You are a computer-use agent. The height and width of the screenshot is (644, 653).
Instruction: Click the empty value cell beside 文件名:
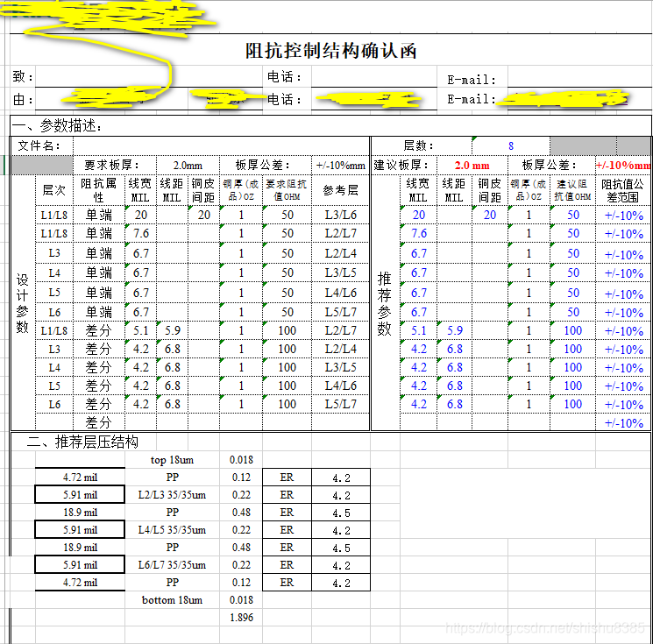pos(221,145)
